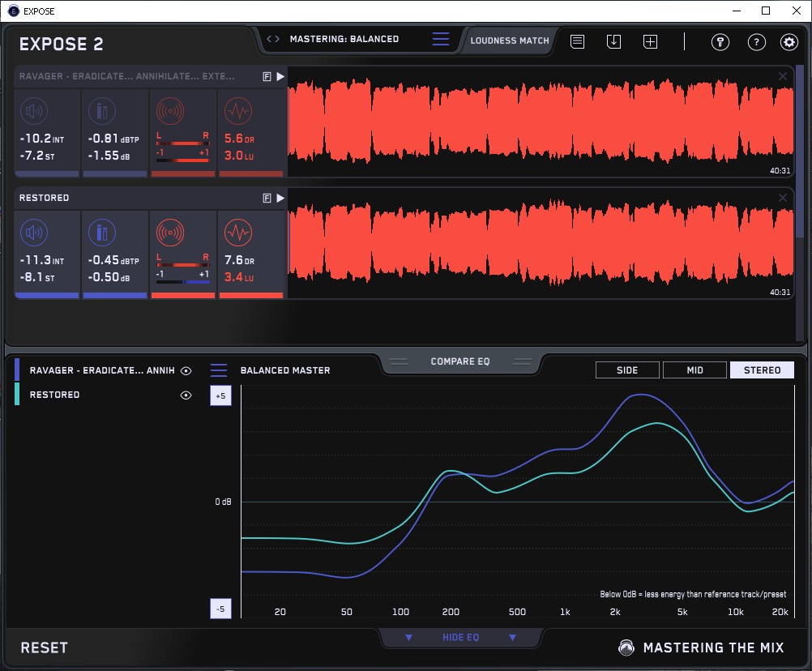The image size is (812, 671).
Task: Click the 3.4 LU loudness range value
Action: [x=239, y=277]
